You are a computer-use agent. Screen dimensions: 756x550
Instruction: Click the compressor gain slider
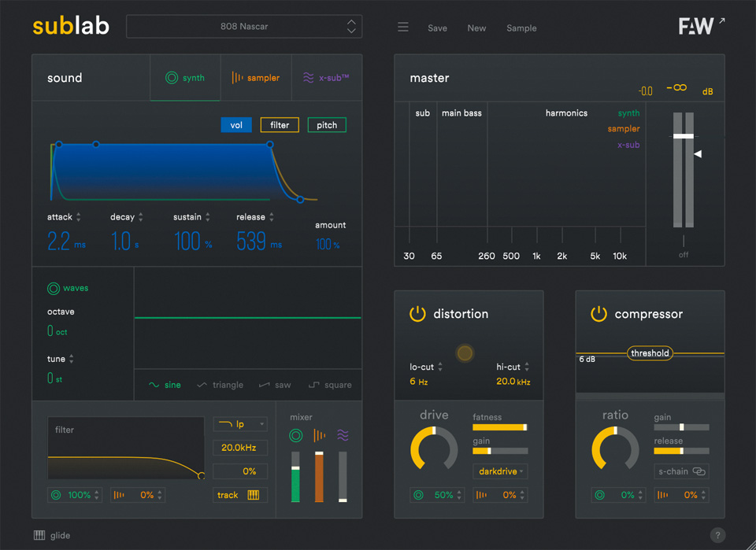click(681, 427)
